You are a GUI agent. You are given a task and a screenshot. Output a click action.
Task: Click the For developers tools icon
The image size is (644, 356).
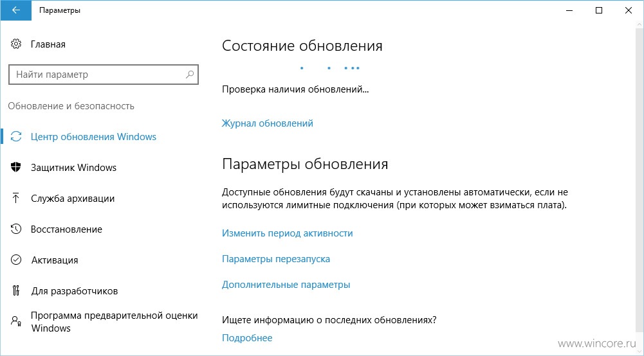[x=16, y=291]
